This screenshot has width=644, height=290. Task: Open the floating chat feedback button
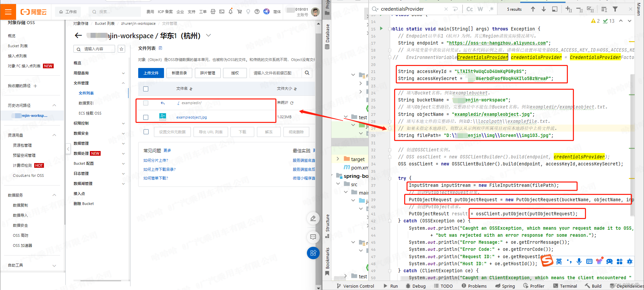313,237
